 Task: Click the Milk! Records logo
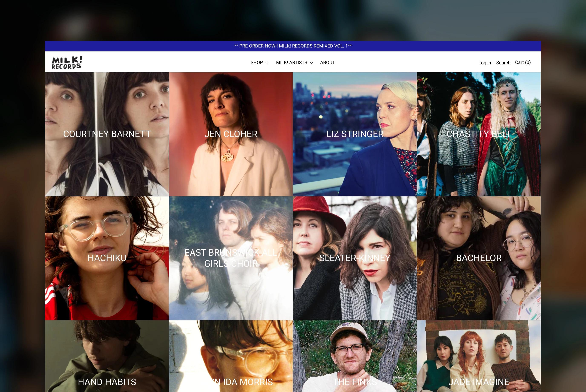click(67, 62)
